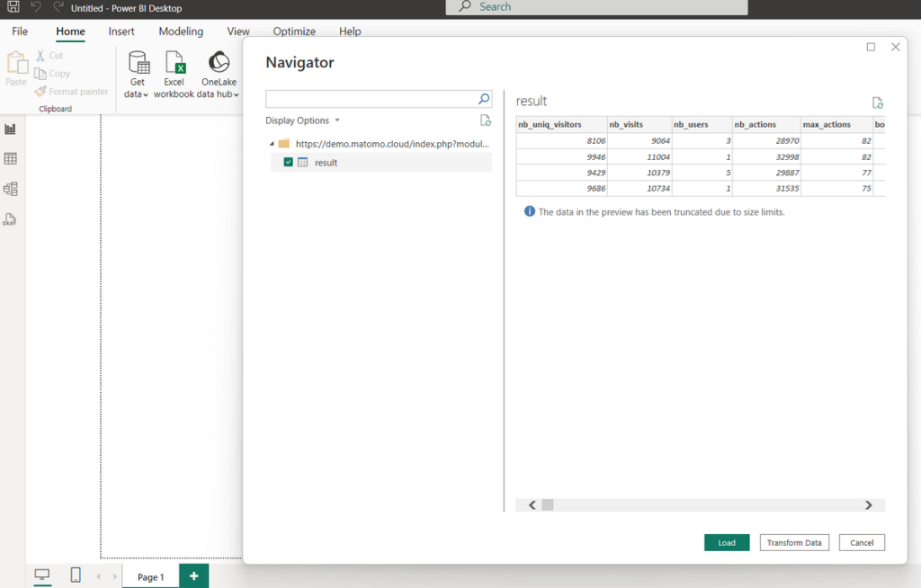Open the DAX query view

point(12,218)
